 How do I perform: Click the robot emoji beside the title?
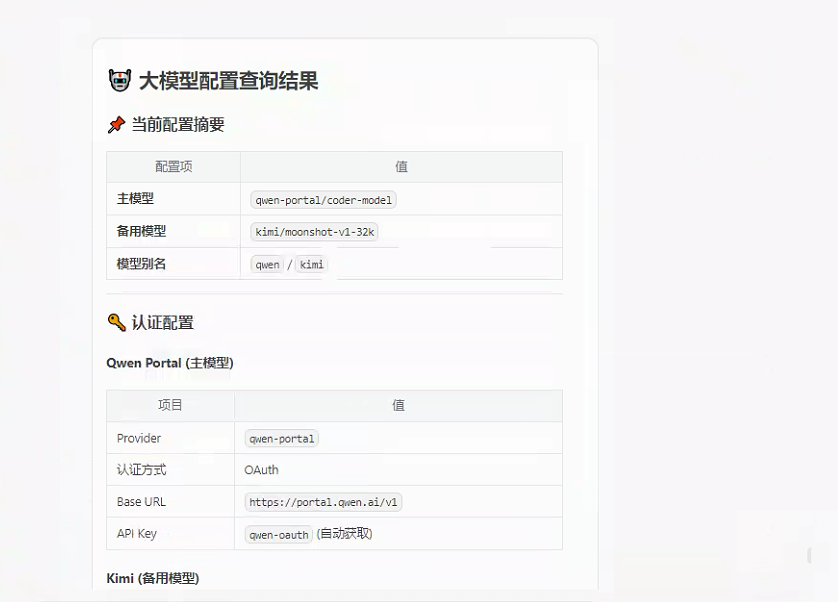click(120, 81)
